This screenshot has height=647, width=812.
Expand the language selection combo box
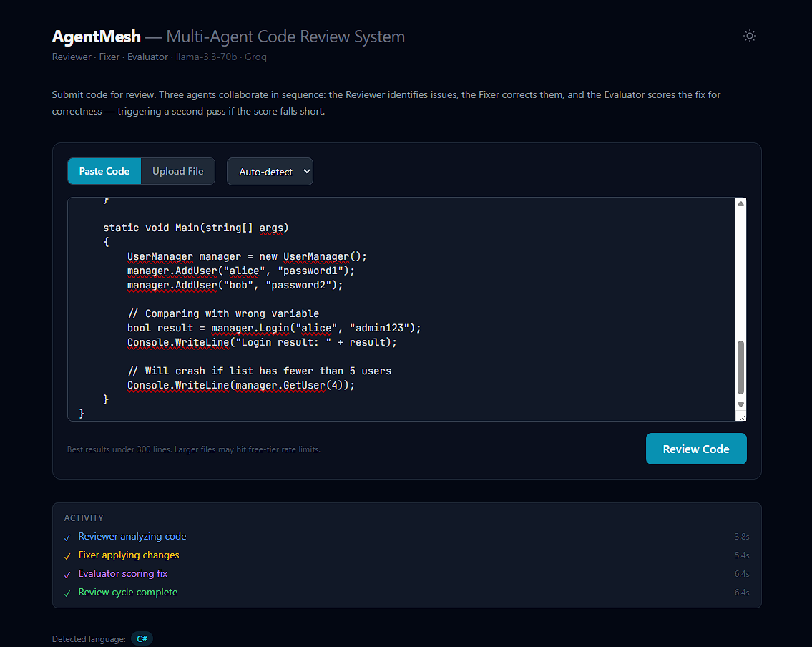[x=270, y=171]
